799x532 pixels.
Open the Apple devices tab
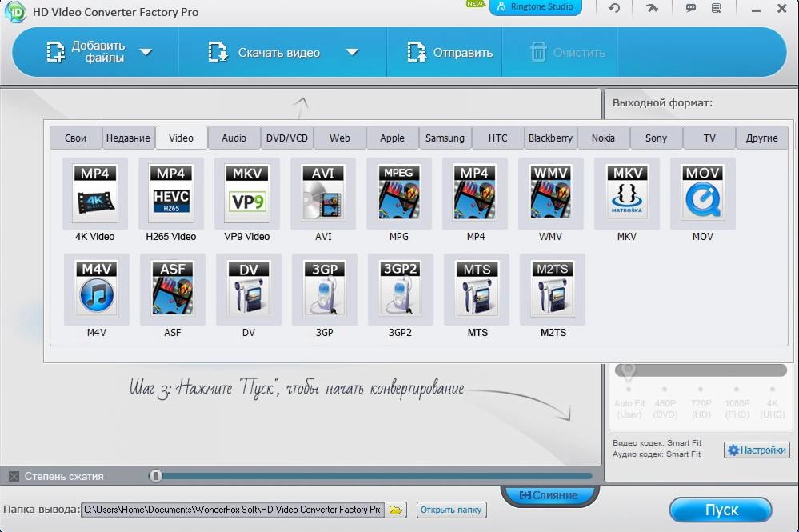(392, 138)
